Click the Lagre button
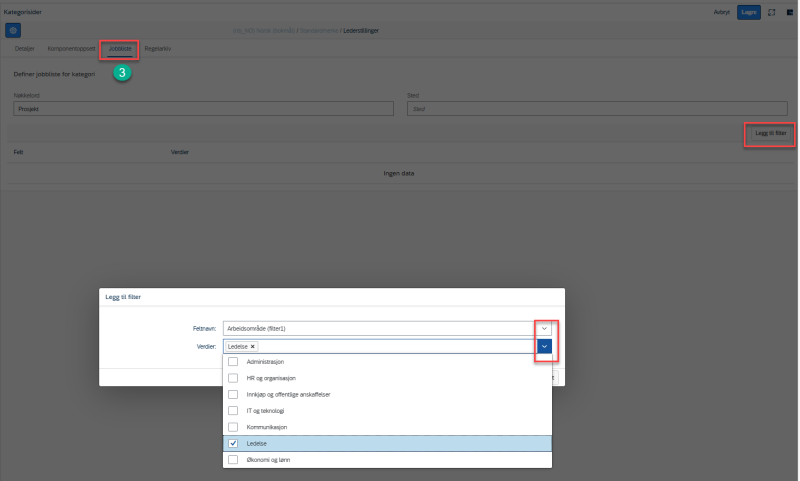The height and width of the screenshot is (481, 800). coord(748,12)
